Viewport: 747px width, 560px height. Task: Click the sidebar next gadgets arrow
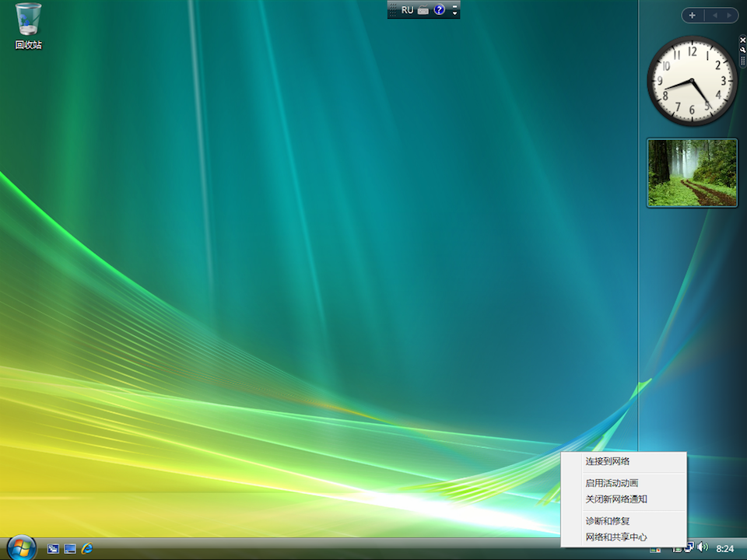tap(729, 16)
